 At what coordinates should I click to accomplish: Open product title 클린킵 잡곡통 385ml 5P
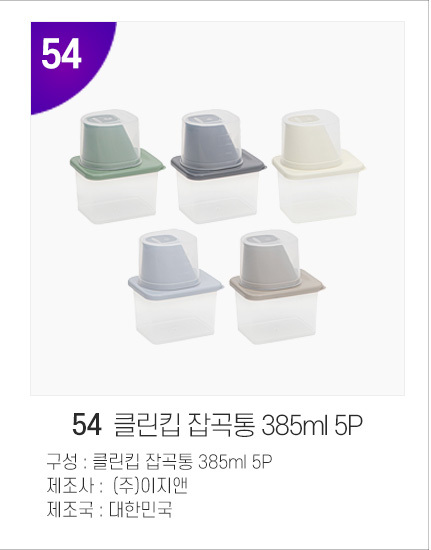tap(238, 425)
